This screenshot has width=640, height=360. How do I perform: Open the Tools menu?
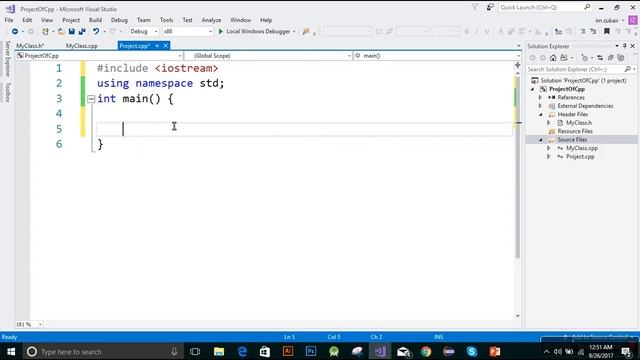coord(167,20)
